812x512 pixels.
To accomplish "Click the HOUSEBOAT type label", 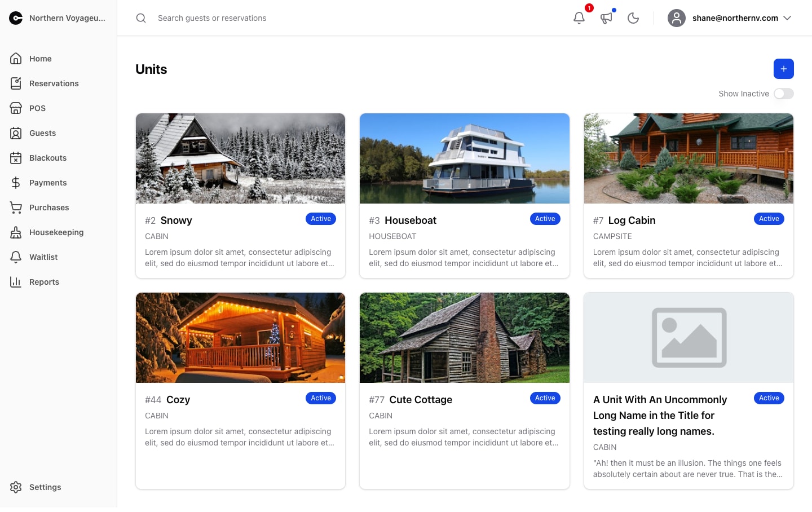I will pyautogui.click(x=392, y=236).
